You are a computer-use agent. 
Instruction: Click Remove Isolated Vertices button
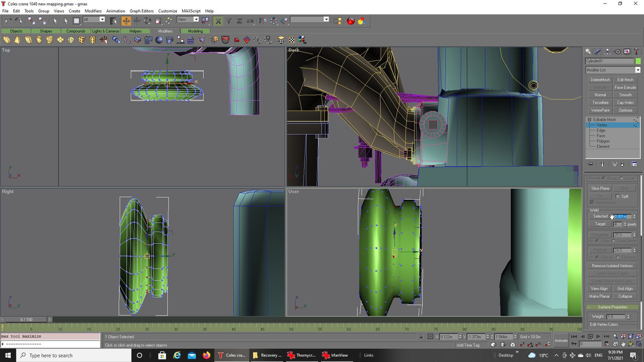(x=612, y=265)
